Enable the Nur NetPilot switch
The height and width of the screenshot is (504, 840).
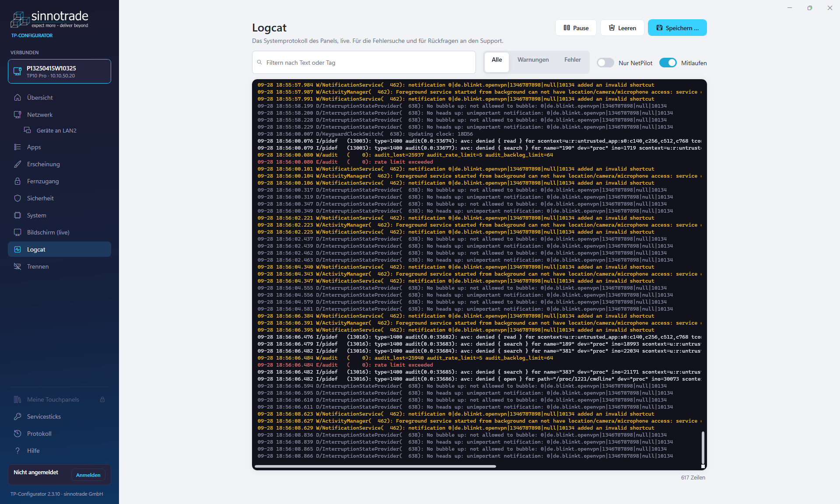pos(605,63)
